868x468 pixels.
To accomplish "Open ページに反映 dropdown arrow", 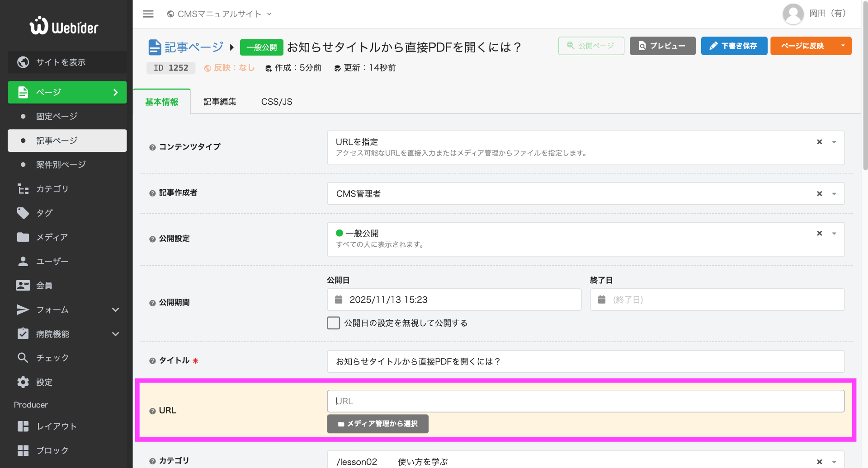I will 843,46.
